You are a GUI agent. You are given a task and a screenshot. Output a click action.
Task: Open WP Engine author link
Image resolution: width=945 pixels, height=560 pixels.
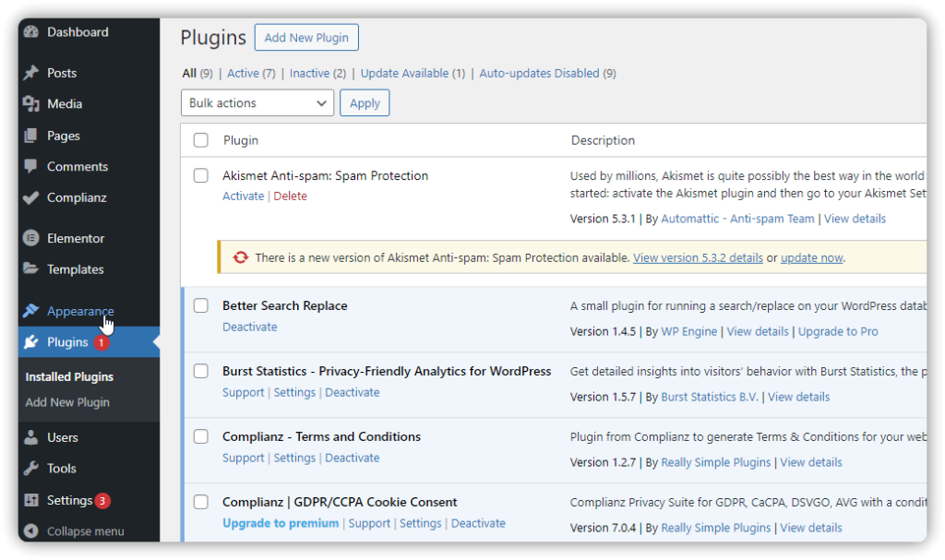point(688,331)
